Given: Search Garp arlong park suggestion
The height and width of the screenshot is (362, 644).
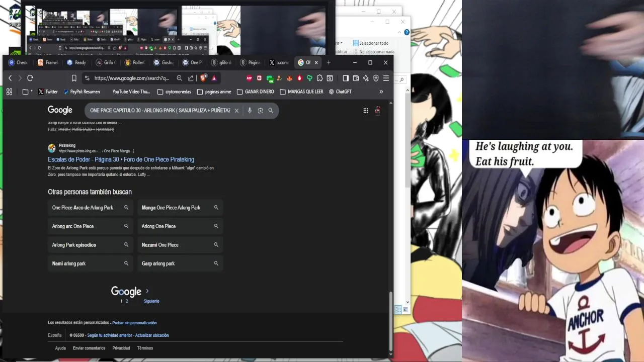Looking at the screenshot, I should tap(180, 263).
